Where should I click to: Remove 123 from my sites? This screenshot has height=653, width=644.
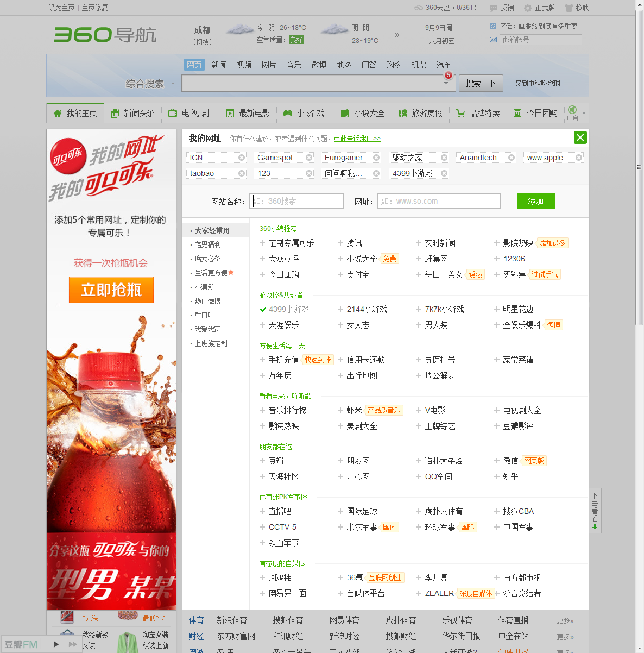click(x=309, y=173)
